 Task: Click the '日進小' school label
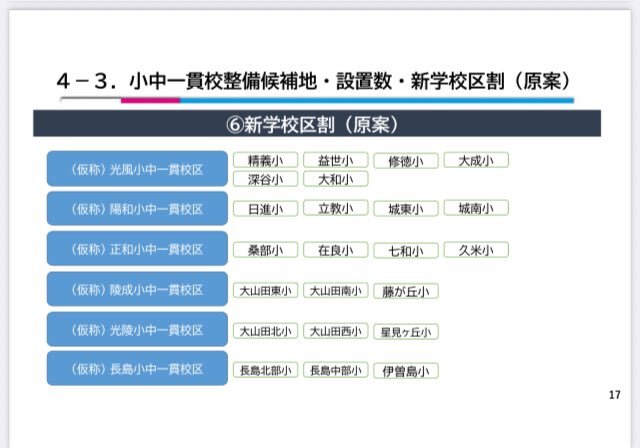click(x=265, y=209)
